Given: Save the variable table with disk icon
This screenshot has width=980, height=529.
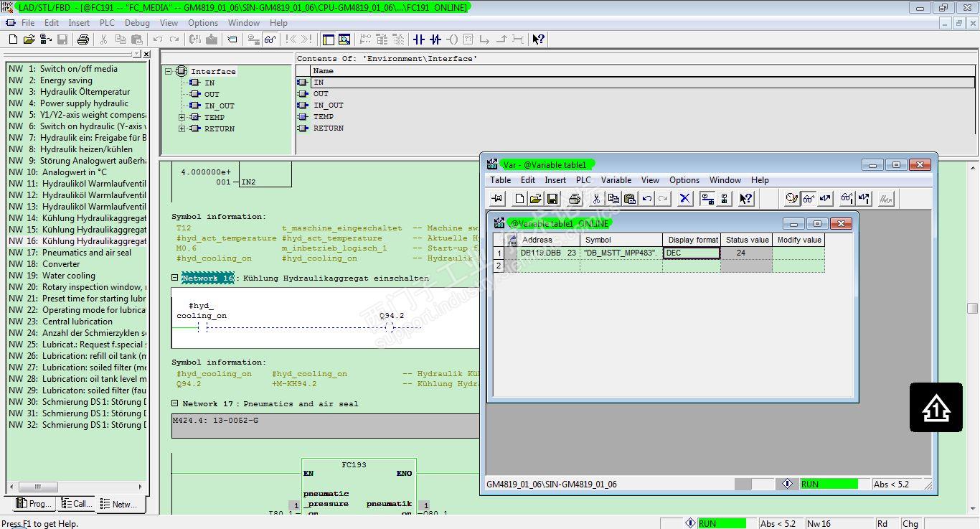Looking at the screenshot, I should point(552,199).
